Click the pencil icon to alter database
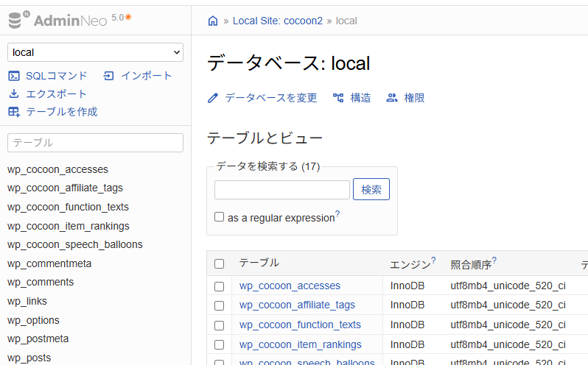The image size is (588, 365). pyautogui.click(x=213, y=98)
